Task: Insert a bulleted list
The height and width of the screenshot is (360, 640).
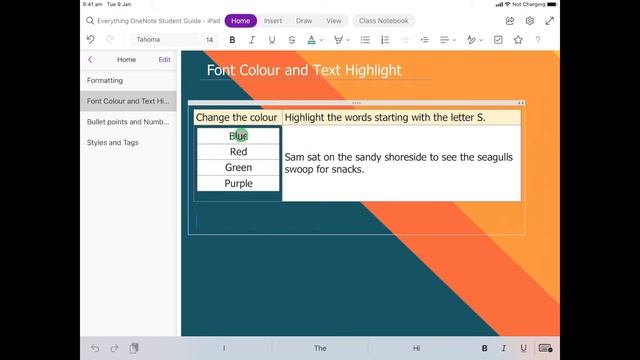Action: tap(365, 40)
